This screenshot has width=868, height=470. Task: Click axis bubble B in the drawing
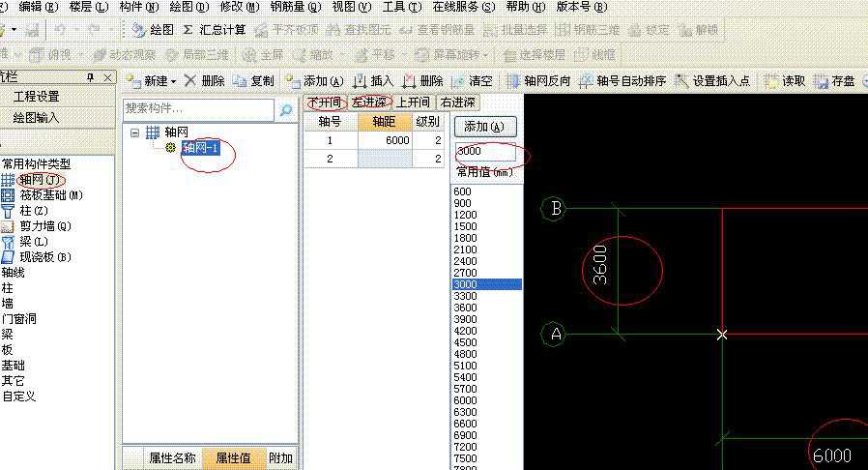(x=554, y=209)
